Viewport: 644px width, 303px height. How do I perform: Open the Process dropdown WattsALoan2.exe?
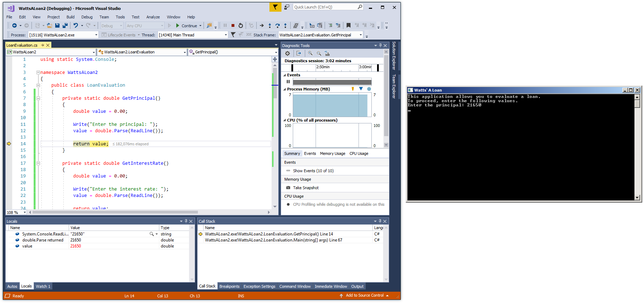96,35
